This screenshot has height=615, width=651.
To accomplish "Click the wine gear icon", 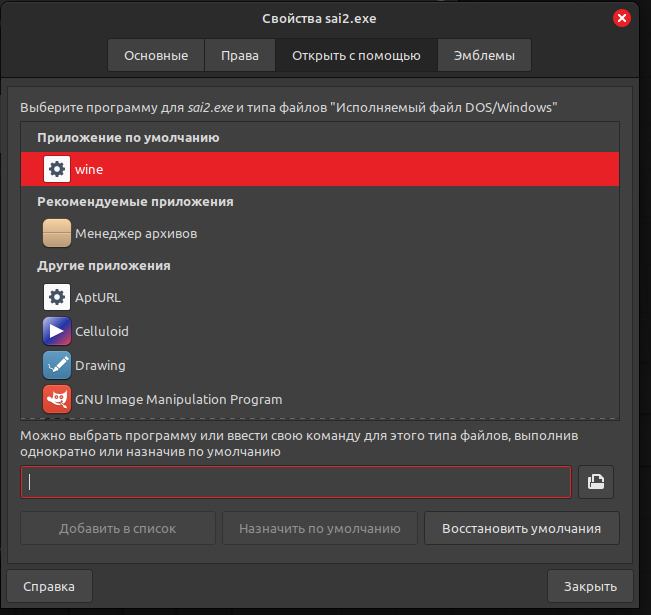I will pyautogui.click(x=57, y=169).
